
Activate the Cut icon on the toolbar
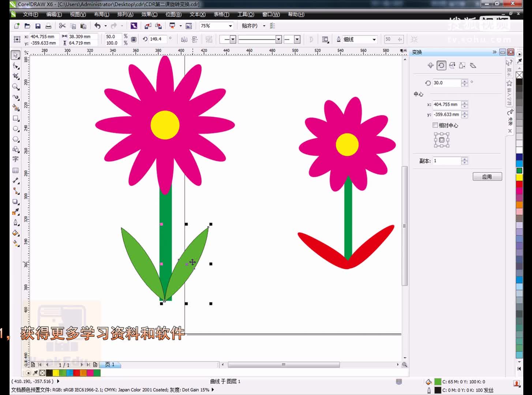click(62, 26)
